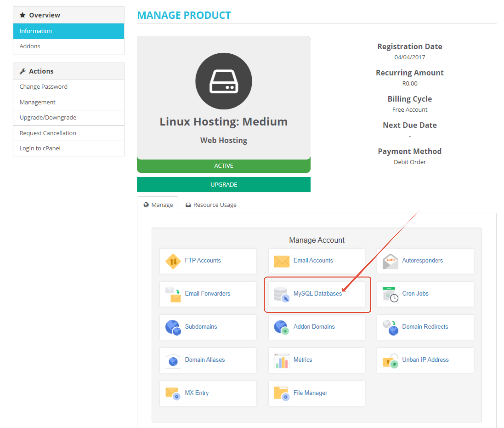
Task: Click the Addon Domains globe icon
Action: point(281,327)
